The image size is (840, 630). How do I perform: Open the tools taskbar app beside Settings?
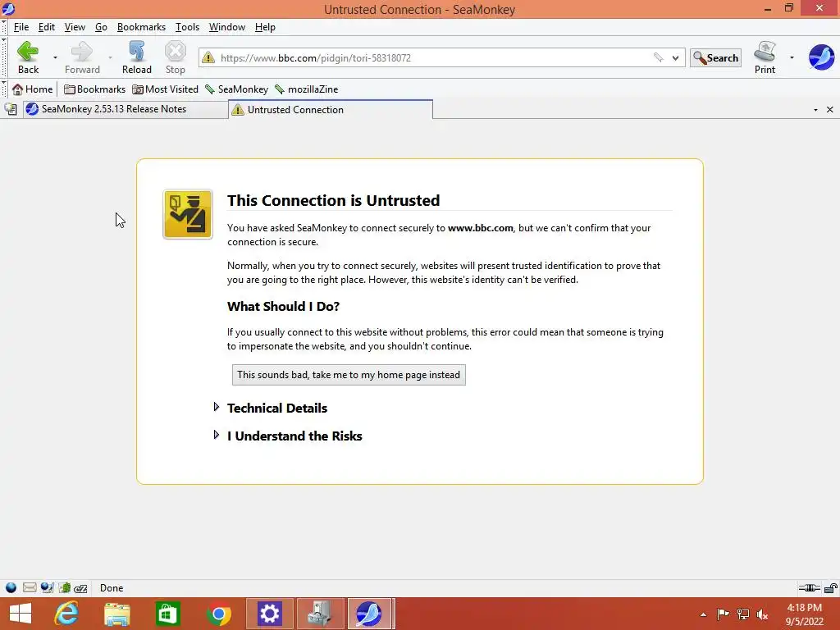pyautogui.click(x=320, y=614)
